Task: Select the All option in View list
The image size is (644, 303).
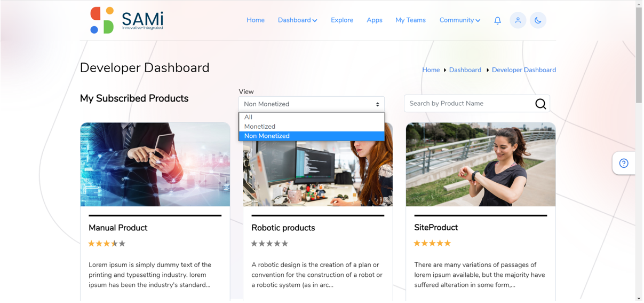Action: click(312, 117)
